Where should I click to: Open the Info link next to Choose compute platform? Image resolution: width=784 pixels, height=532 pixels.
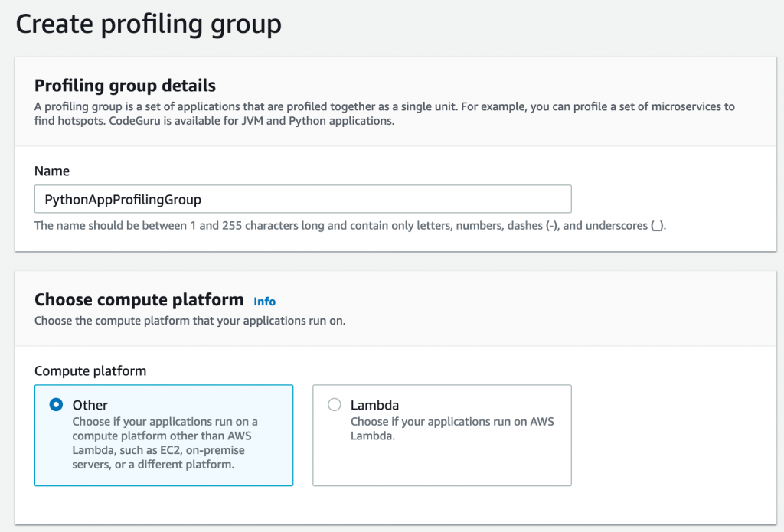pyautogui.click(x=264, y=301)
